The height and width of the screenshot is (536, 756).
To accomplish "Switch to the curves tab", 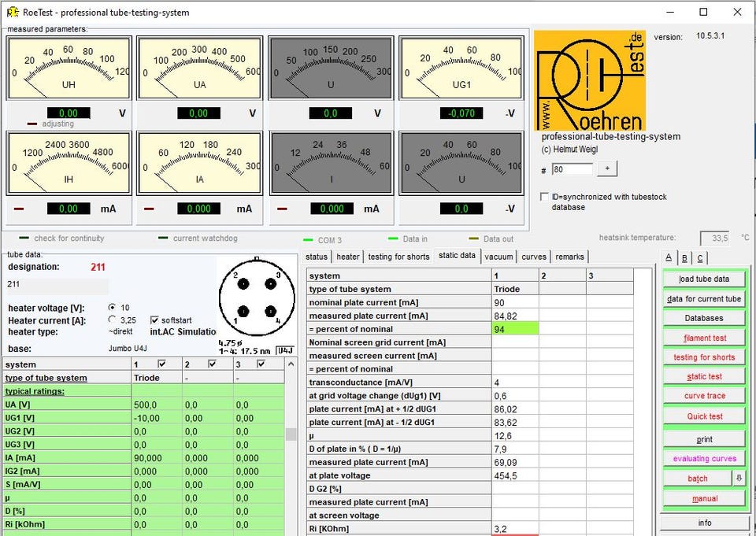I will click(534, 257).
